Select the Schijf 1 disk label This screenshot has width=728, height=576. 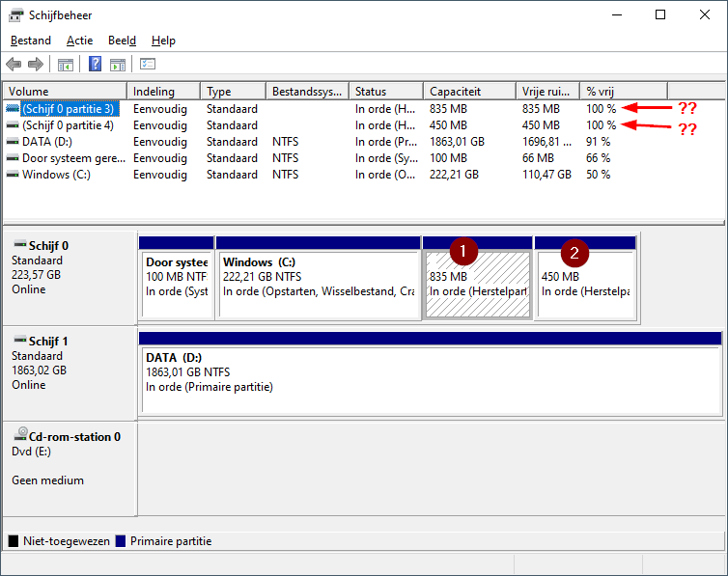coord(48,342)
